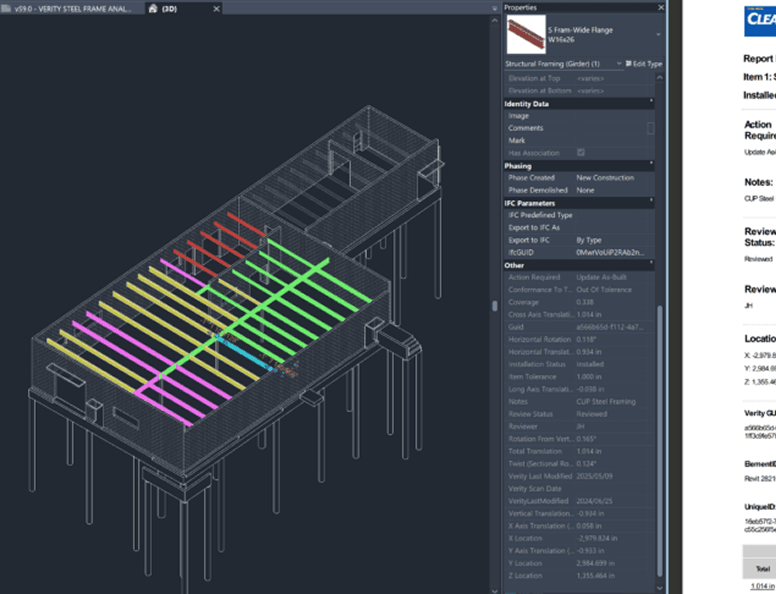
Task: Select the IfcGUID value text
Action: pos(610,252)
